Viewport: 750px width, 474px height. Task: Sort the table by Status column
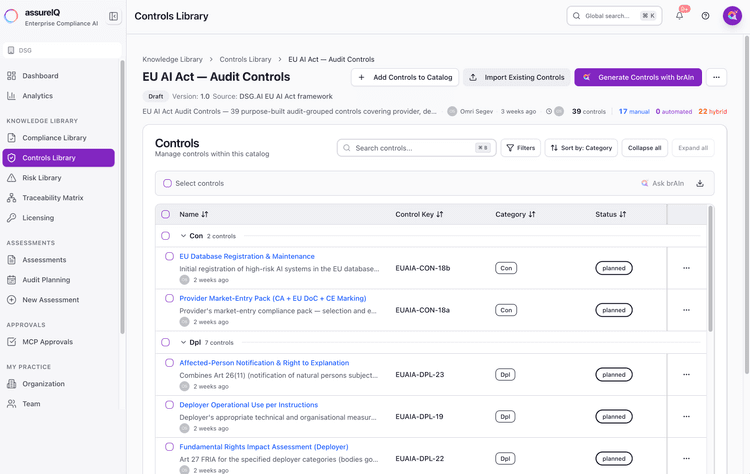tap(610, 214)
